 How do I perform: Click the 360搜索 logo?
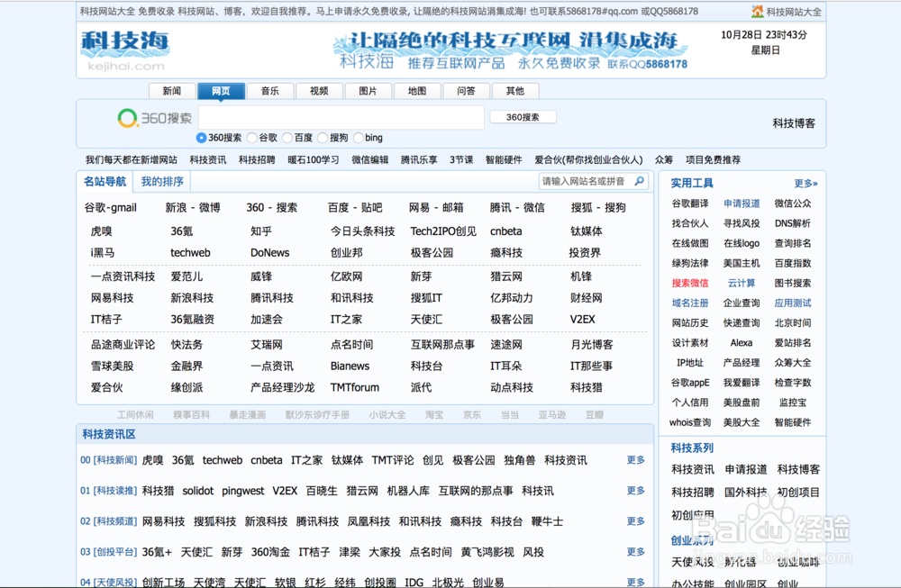click(x=155, y=118)
